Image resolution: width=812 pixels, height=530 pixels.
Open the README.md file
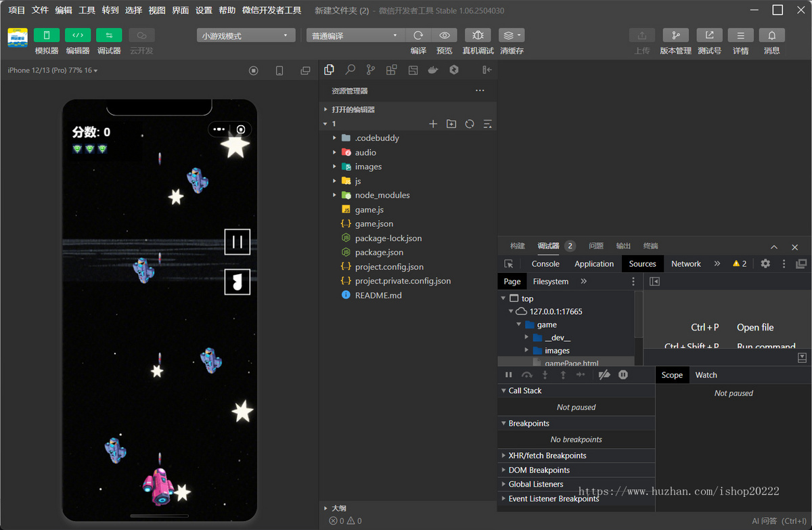pyautogui.click(x=408, y=295)
